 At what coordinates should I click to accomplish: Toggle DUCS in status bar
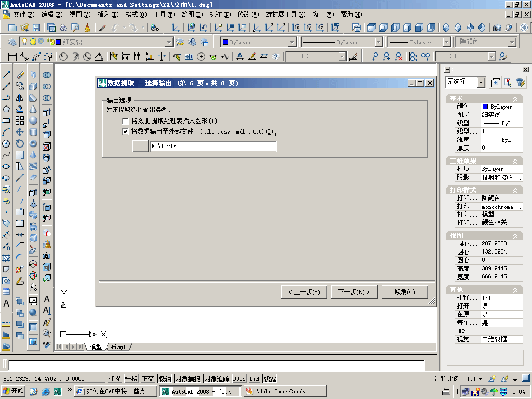click(239, 379)
